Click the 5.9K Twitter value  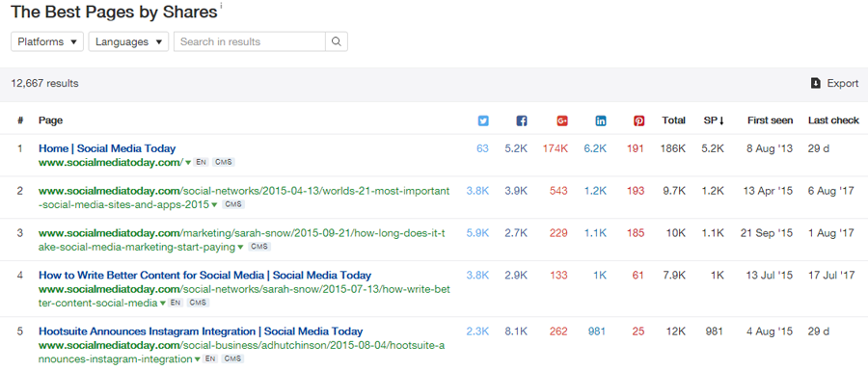click(x=477, y=233)
